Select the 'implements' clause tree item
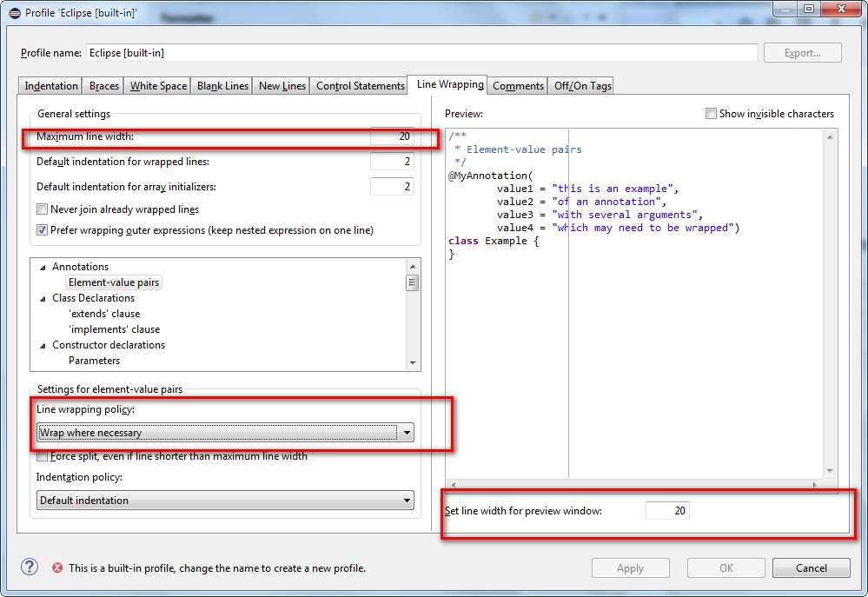 tap(114, 329)
